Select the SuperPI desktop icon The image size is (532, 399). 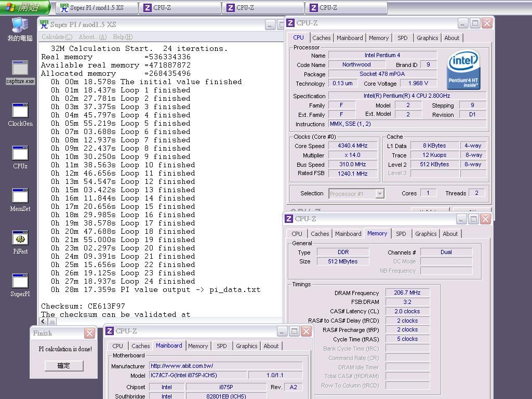point(20,285)
